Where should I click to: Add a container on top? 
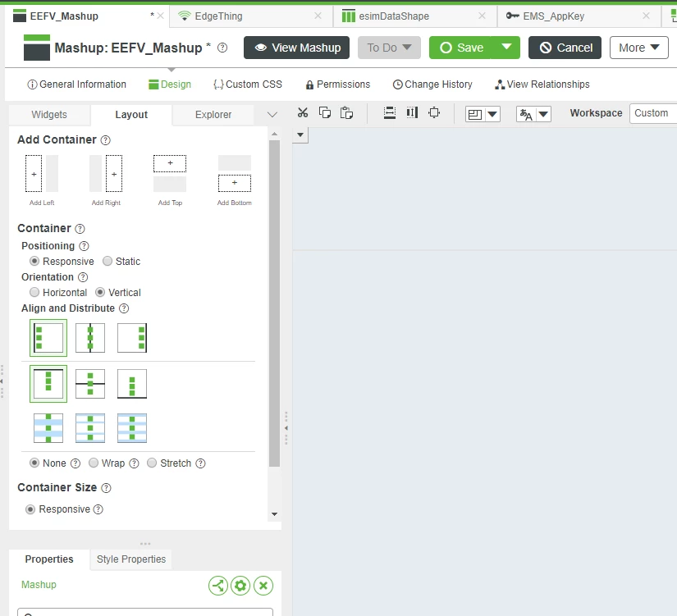pos(170,180)
